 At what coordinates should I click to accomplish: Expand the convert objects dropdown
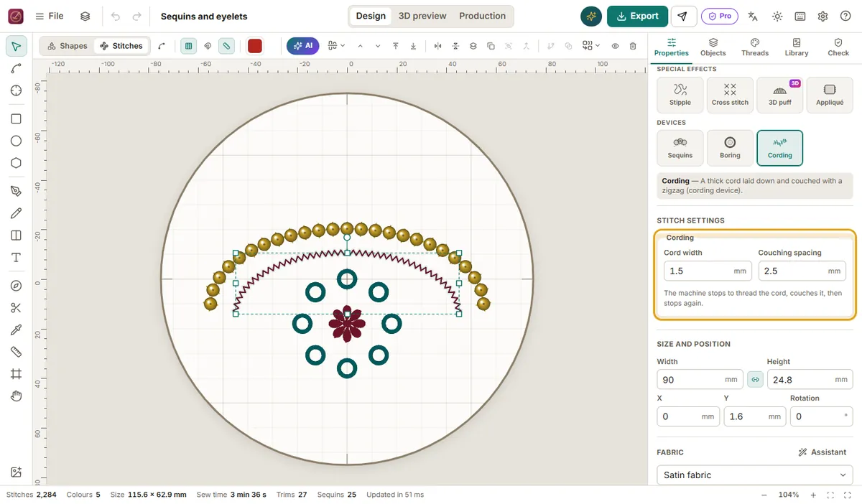click(x=591, y=46)
